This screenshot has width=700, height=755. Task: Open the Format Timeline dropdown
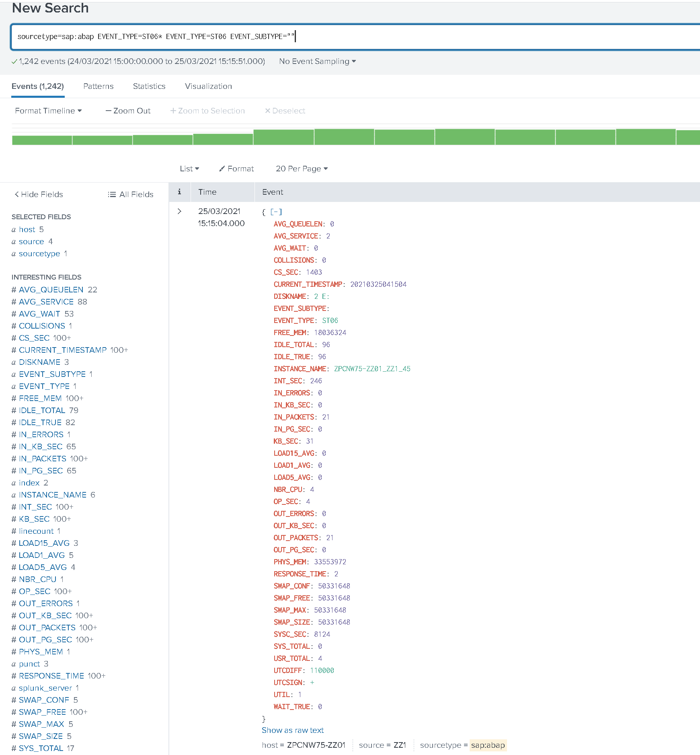tap(48, 111)
